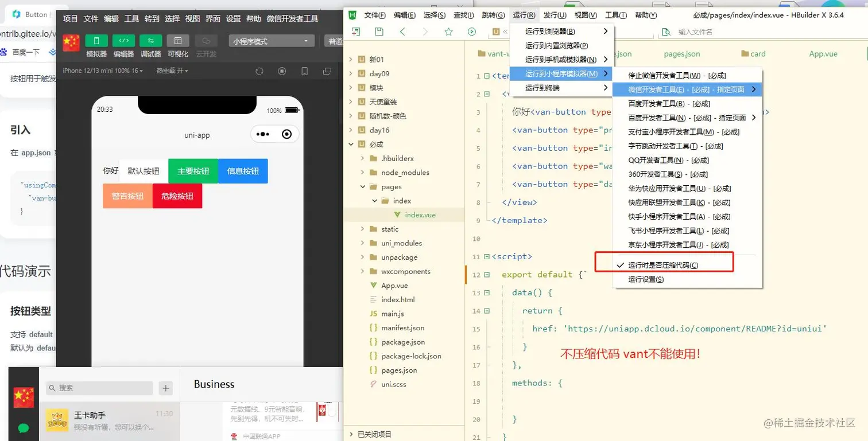Expand the node_modules folder
This screenshot has width=868, height=441.
(x=363, y=173)
